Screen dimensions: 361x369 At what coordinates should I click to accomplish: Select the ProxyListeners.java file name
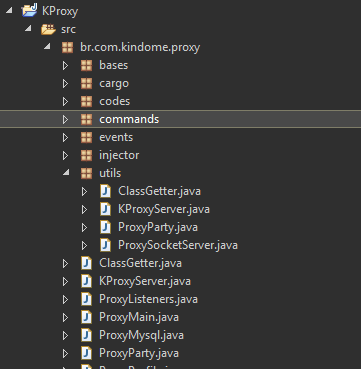click(148, 300)
